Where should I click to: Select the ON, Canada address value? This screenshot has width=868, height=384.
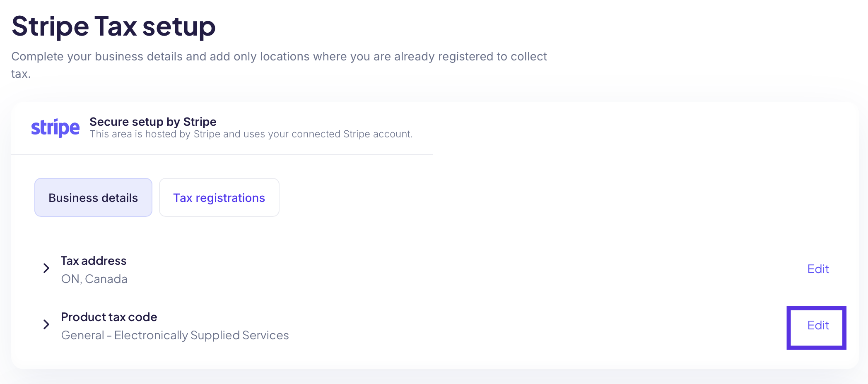coord(94,279)
